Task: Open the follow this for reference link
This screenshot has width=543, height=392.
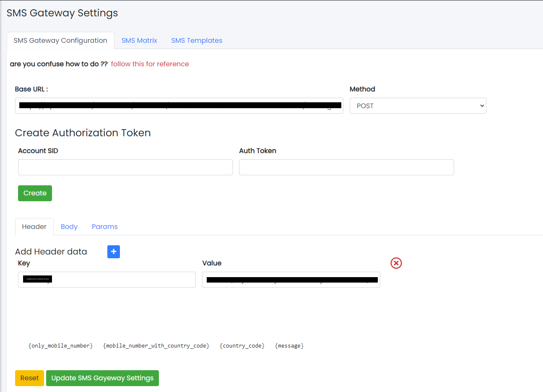Action: 150,64
